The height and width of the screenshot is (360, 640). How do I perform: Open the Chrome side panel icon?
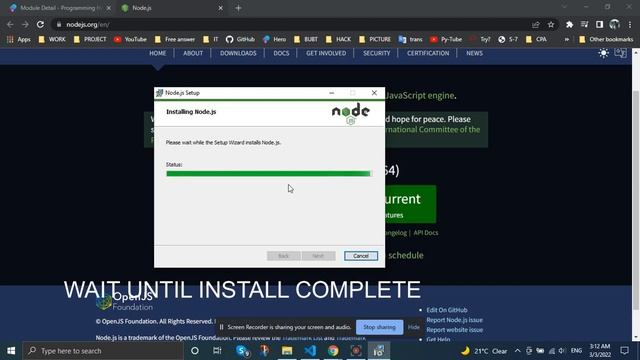point(599,24)
